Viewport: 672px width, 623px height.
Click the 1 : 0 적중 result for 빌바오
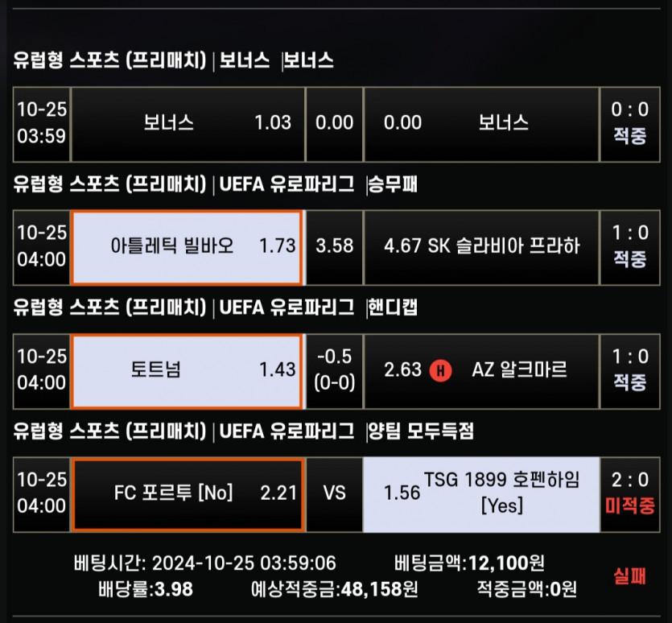[x=630, y=246]
